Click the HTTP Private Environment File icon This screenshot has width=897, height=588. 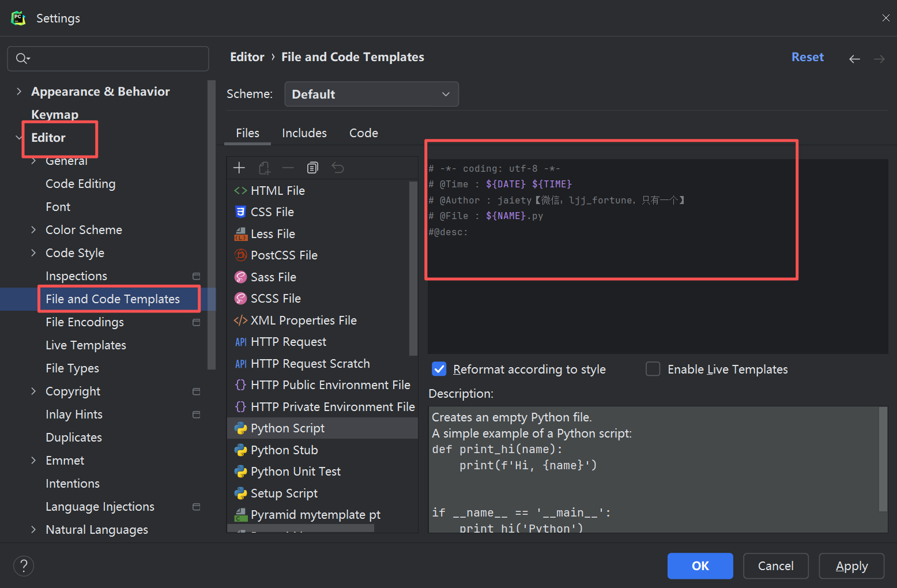click(x=240, y=407)
